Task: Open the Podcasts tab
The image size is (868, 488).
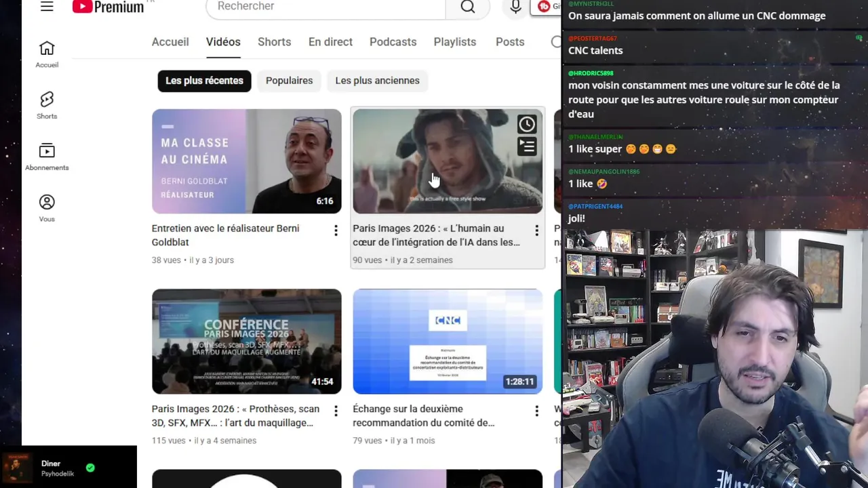Action: click(393, 42)
